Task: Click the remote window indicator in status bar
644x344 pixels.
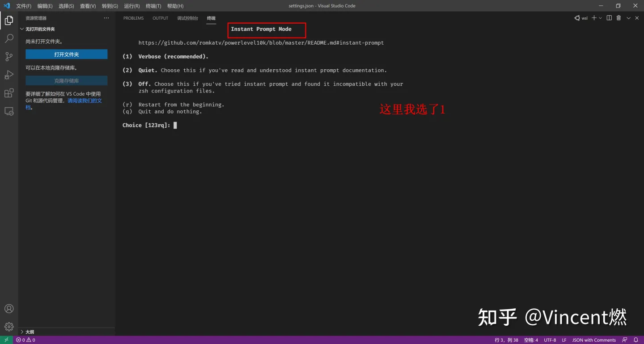Action: tap(6, 340)
